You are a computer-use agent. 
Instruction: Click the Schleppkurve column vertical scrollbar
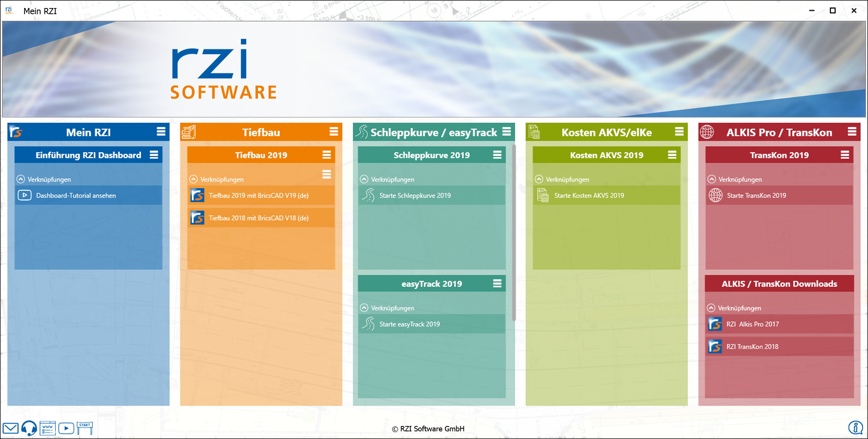(x=514, y=233)
